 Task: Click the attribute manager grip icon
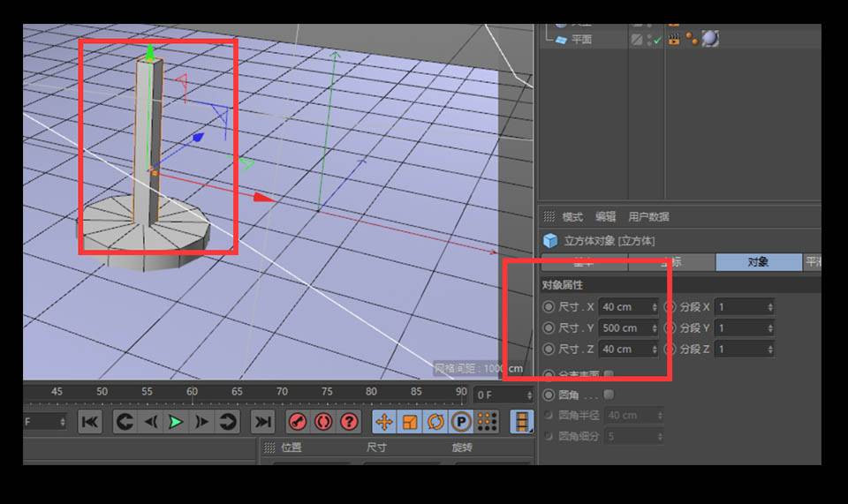(549, 216)
